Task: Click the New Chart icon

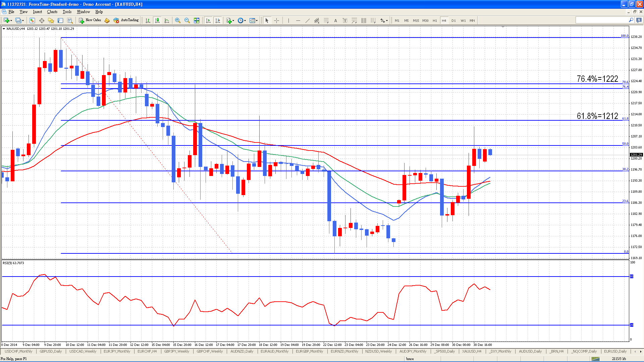Action: [6, 20]
